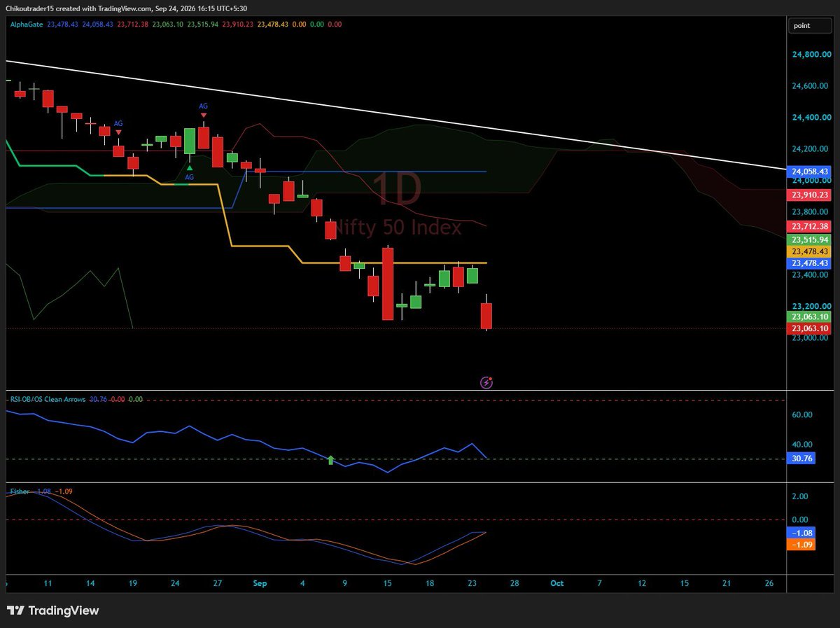The width and height of the screenshot is (840, 628).
Task: Click the blue 23,478.43 price axis label
Action: [x=810, y=263]
